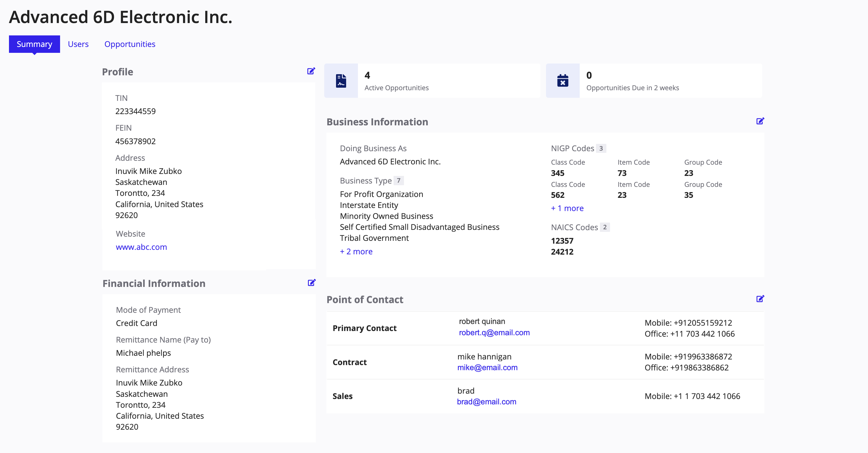Select the TIN value 223344559
Viewport: 868px width, 453px height.
point(136,111)
